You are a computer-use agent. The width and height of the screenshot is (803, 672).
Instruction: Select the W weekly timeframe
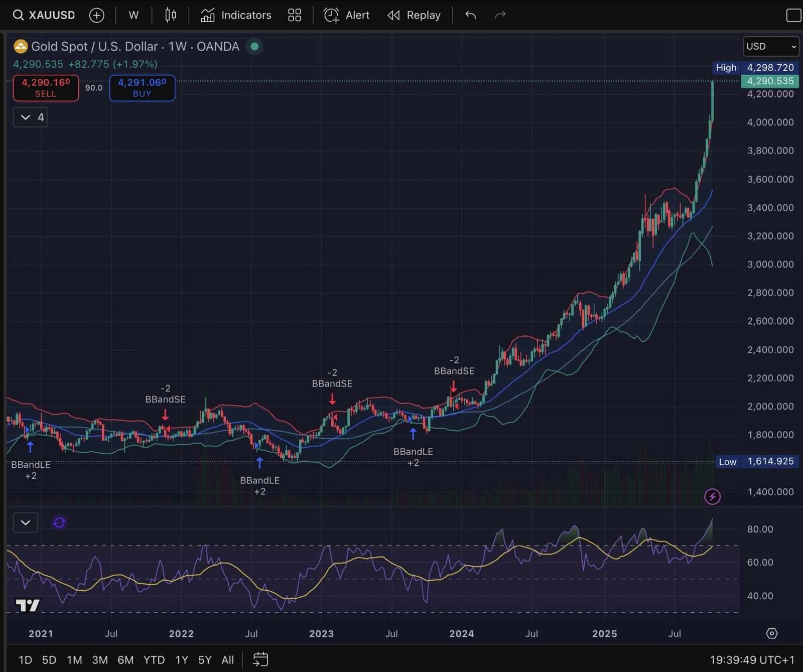pyautogui.click(x=133, y=15)
